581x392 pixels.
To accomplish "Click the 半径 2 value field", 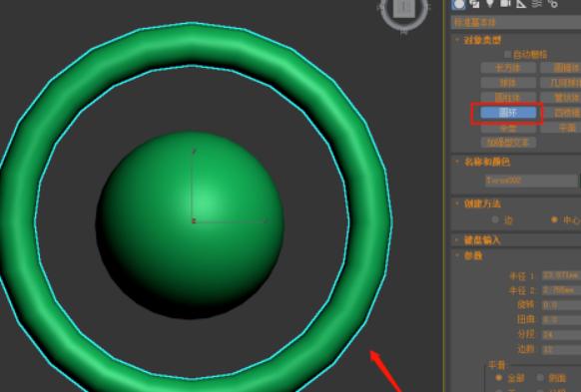I will pyautogui.click(x=561, y=290).
